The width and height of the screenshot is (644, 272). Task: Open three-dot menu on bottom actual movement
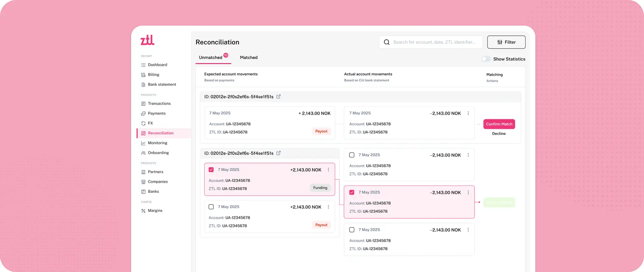(x=468, y=230)
